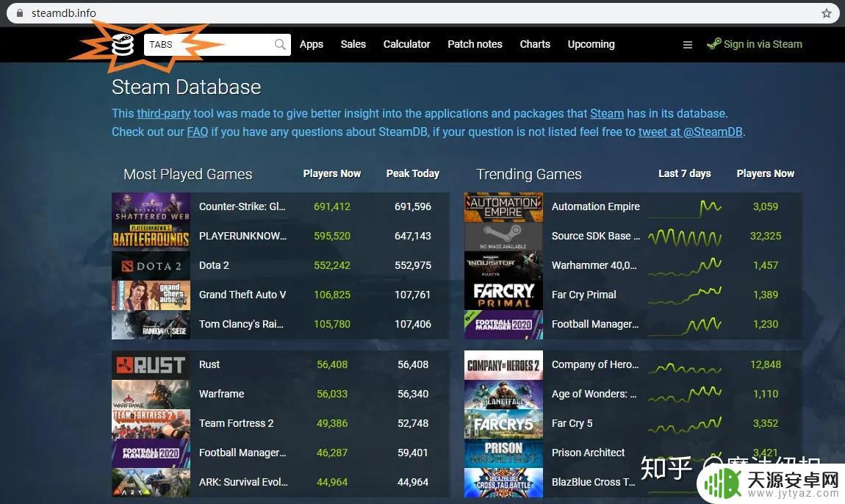Click the ARK: Survival Evol... title
Image resolution: width=845 pixels, height=504 pixels.
[x=243, y=482]
